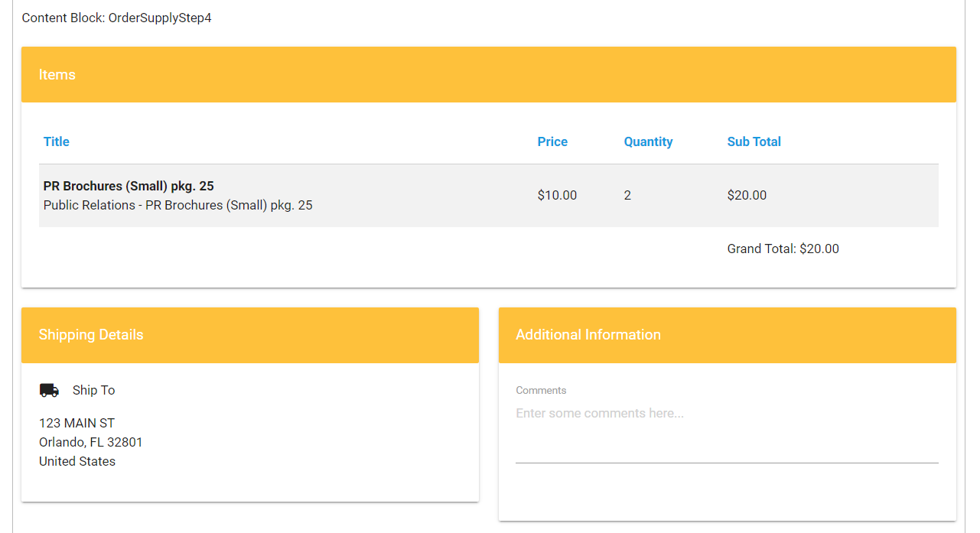Click the United States country line
980x533 pixels.
point(77,461)
